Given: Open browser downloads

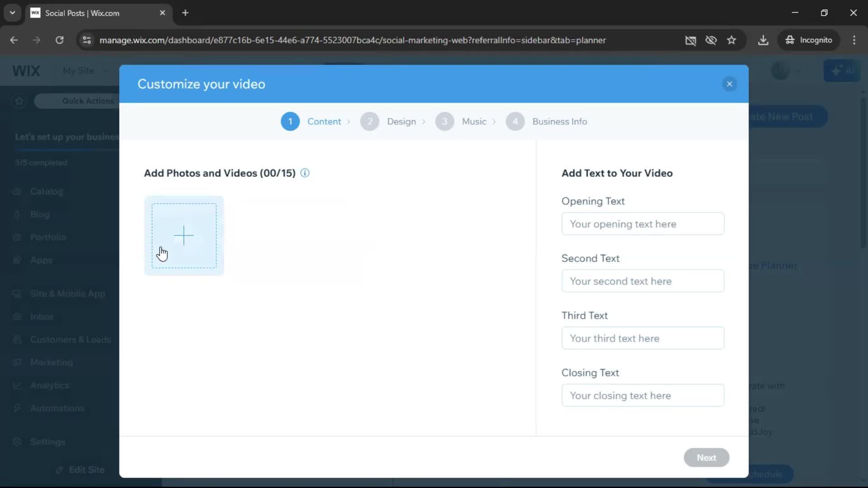Looking at the screenshot, I should [x=763, y=40].
